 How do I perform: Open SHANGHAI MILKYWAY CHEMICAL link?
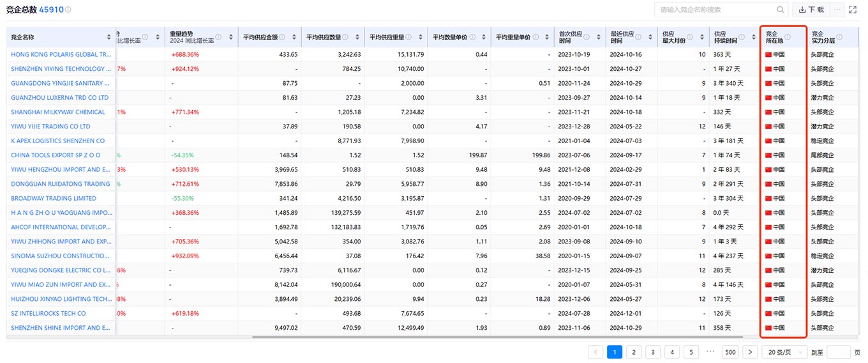(x=58, y=112)
